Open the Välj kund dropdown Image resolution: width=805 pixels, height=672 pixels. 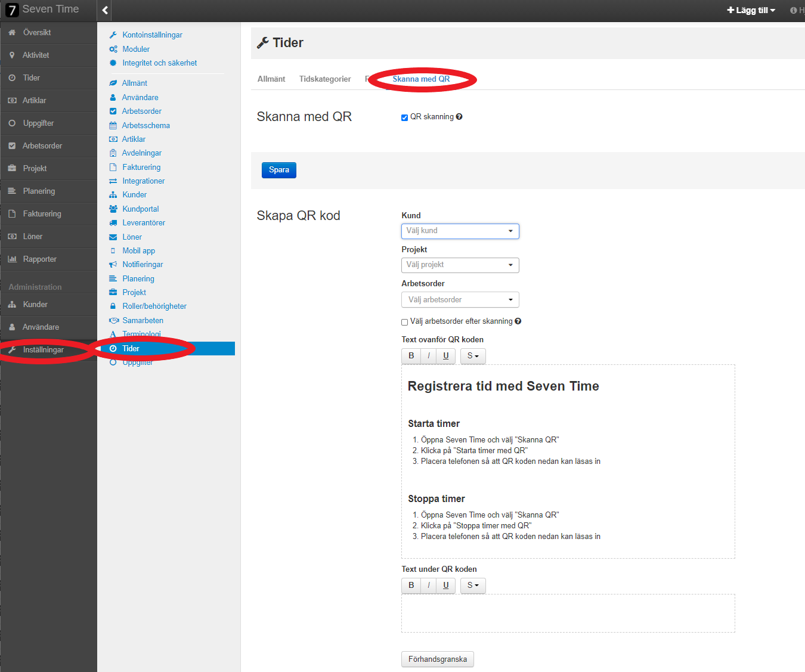coord(460,231)
